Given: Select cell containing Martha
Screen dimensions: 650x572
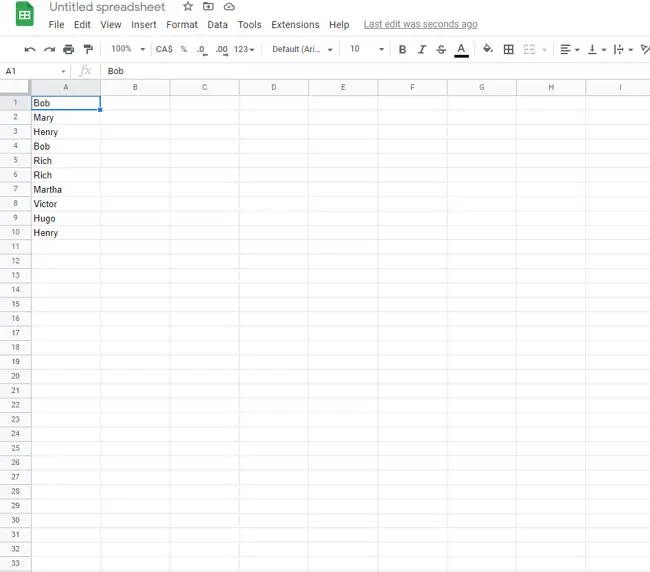Looking at the screenshot, I should pos(66,189).
